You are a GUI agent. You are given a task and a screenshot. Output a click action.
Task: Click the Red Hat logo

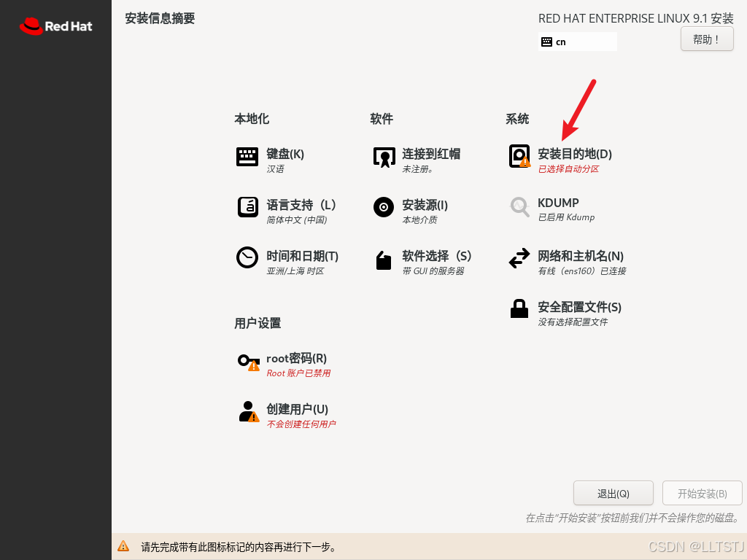point(55,26)
